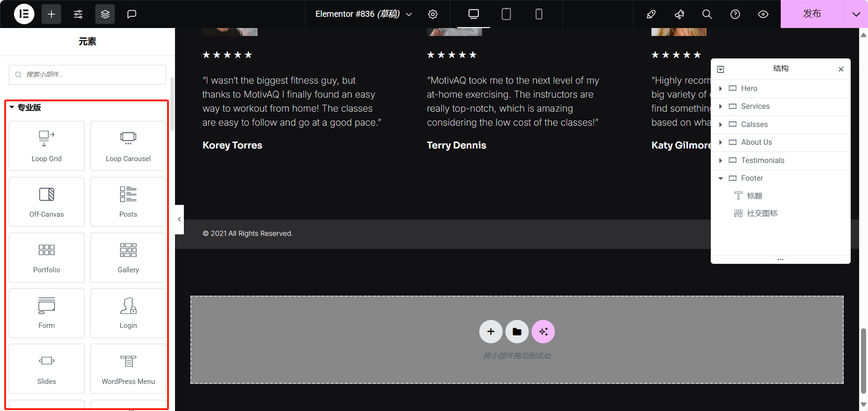Select Testimonials in the Structure panel

pos(781,160)
